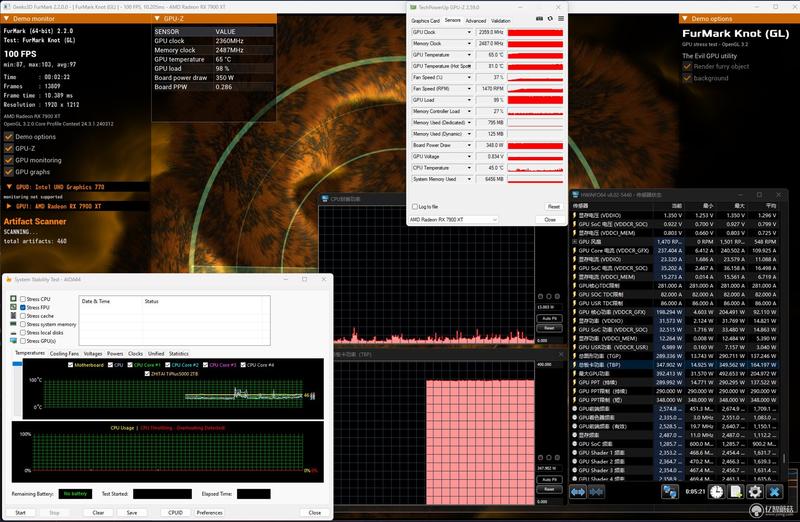Click Save button in AIDA64
Viewport: 800px width, 522px height.
coord(132,512)
